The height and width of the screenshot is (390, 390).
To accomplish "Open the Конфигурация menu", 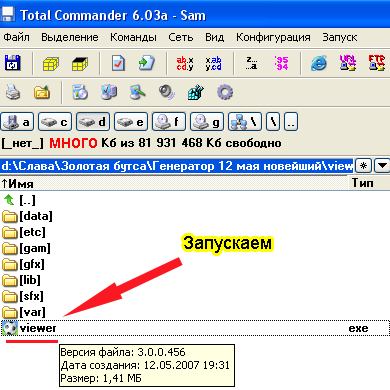I will 273,37.
